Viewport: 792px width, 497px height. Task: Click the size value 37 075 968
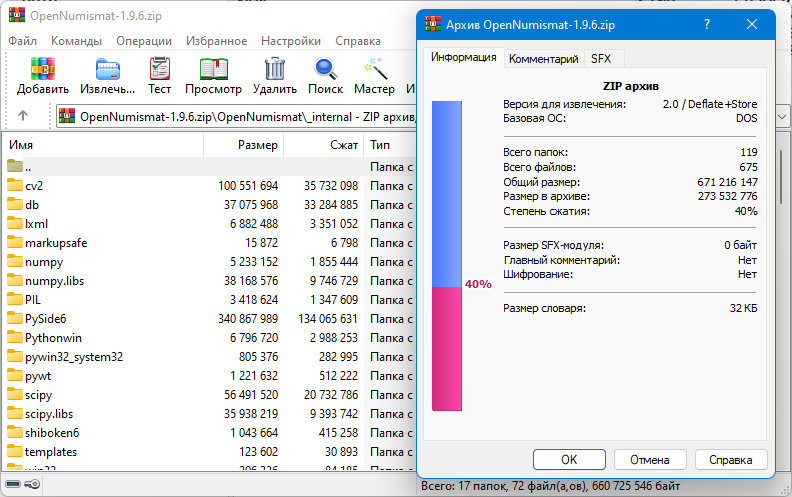tap(251, 205)
